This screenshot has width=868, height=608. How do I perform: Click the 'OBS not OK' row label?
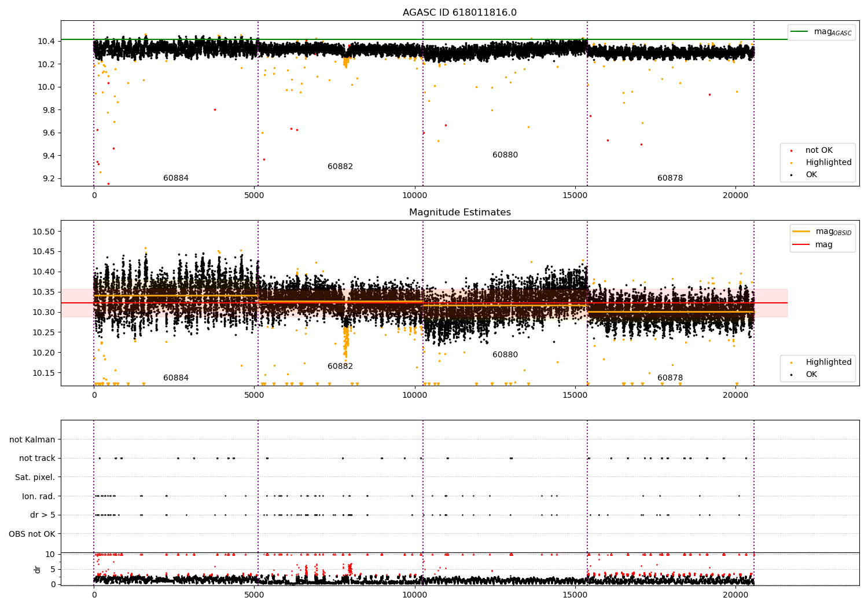(32, 534)
